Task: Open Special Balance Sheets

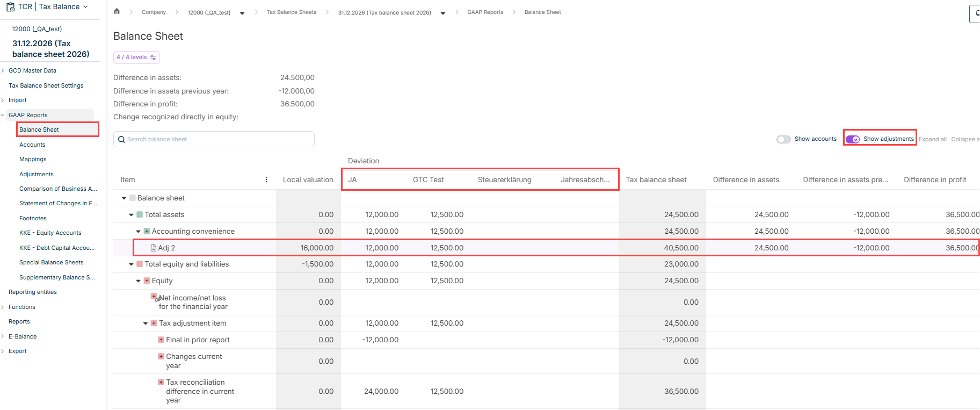Action: pyautogui.click(x=52, y=262)
